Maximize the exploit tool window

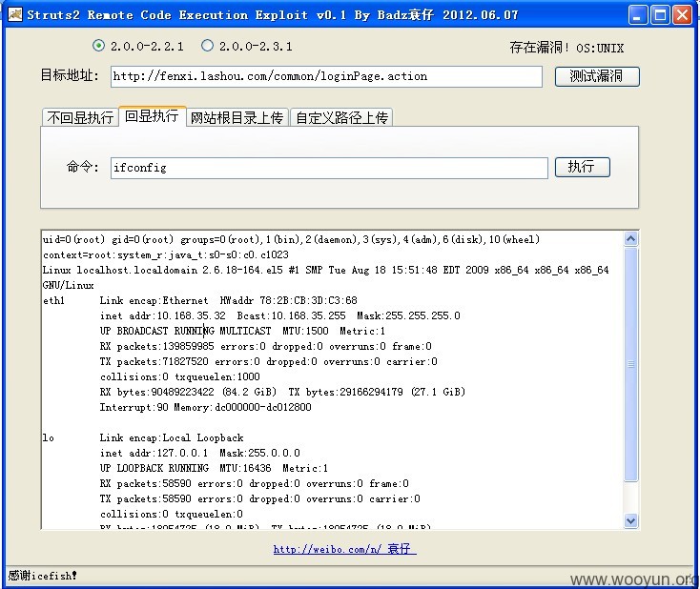(x=660, y=14)
